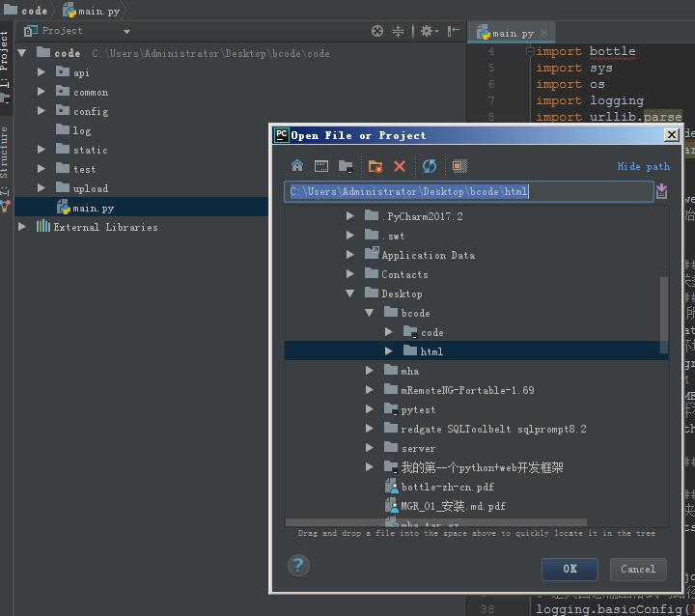The height and width of the screenshot is (616, 695).
Task: Click the Cancel button
Action: (638, 569)
